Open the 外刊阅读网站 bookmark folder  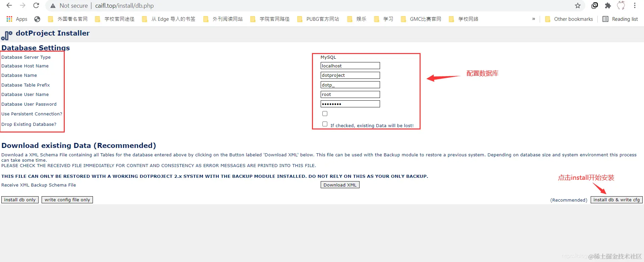(x=223, y=19)
